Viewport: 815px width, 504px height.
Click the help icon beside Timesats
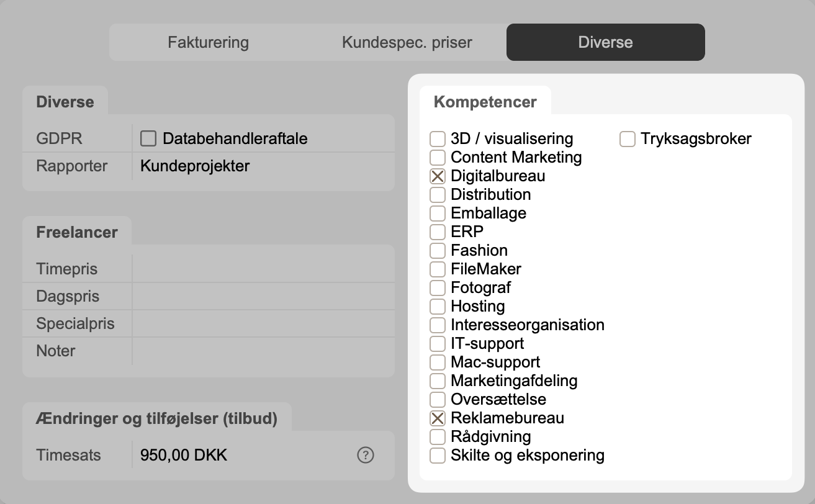pos(366,455)
